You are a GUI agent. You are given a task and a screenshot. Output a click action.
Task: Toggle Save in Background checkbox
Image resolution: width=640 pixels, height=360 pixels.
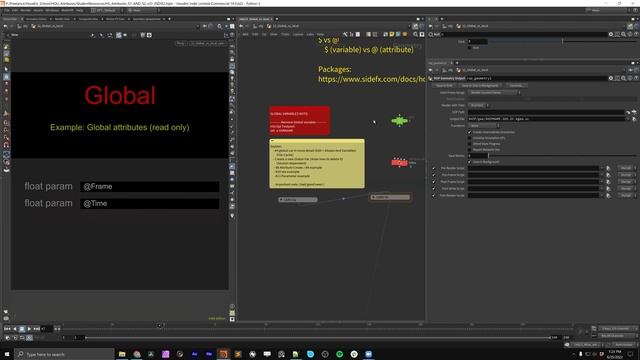[469, 162]
